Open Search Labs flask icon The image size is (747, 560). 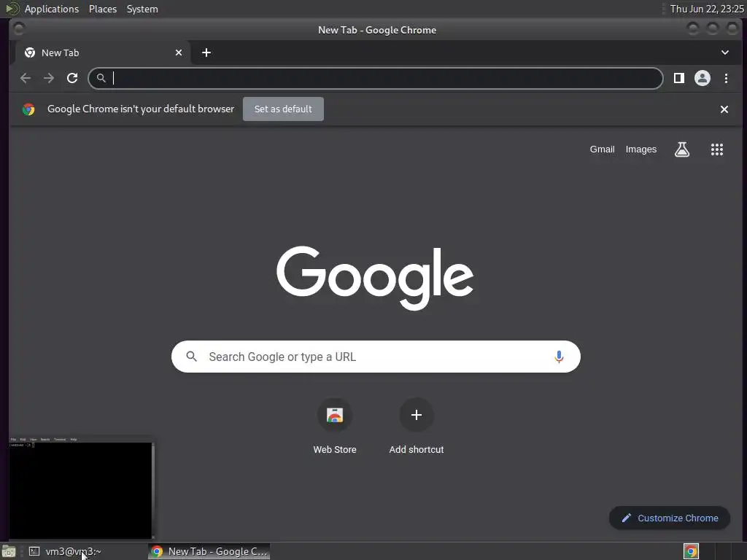(682, 149)
